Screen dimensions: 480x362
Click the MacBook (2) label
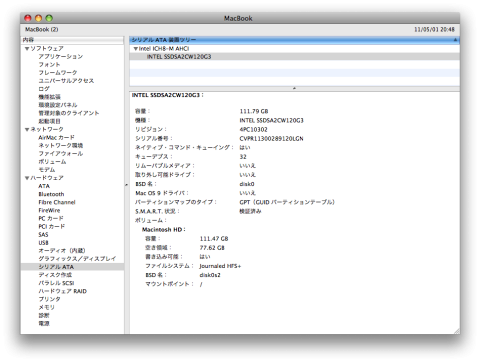[x=42, y=29]
